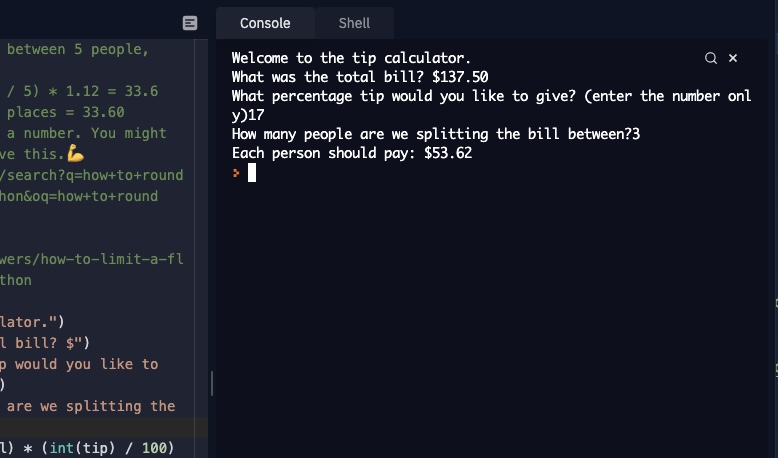Open the how-to-limit-a-fl link in editor
This screenshot has height=458, width=778.
coord(94,259)
